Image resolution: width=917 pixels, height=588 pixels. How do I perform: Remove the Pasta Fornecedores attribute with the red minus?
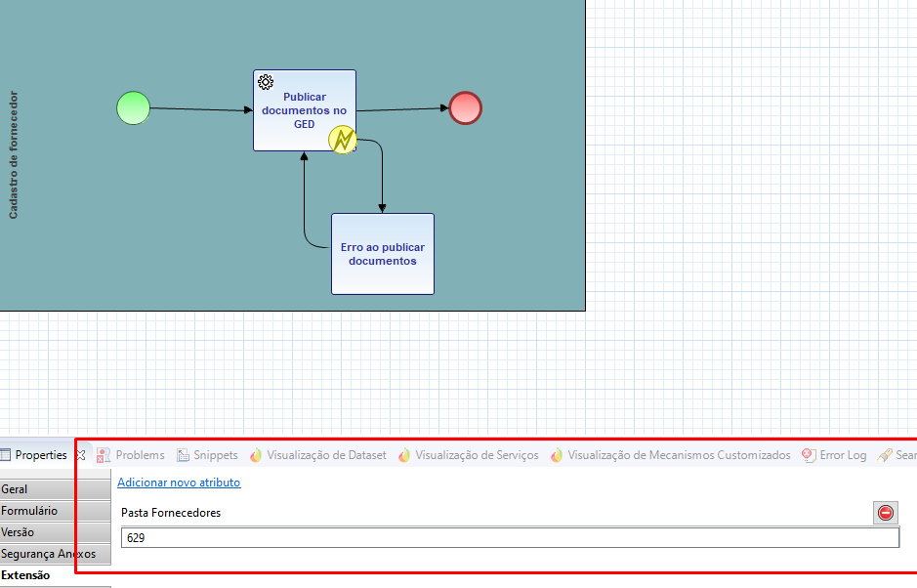tap(886, 513)
